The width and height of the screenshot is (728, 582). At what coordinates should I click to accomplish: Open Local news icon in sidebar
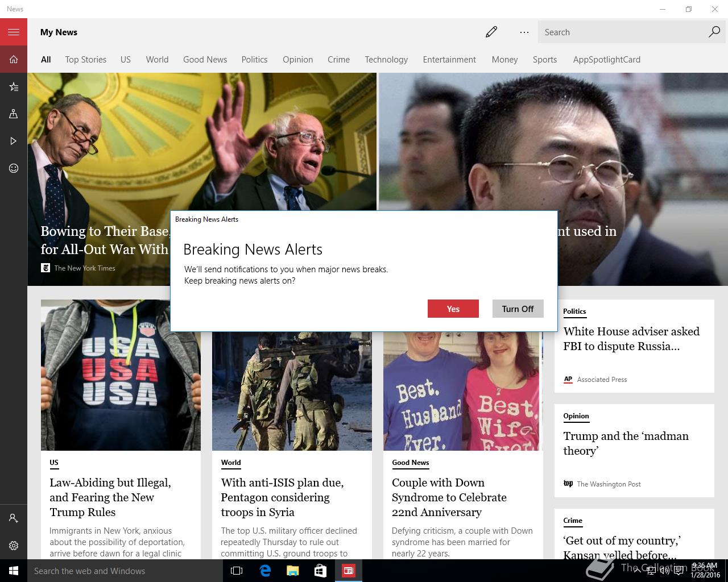coord(14,114)
